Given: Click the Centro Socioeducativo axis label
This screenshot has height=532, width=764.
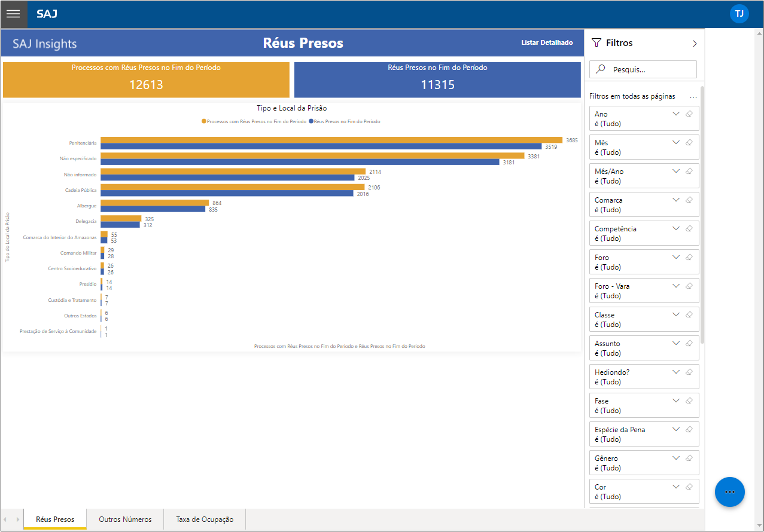Looking at the screenshot, I should click(x=72, y=269).
